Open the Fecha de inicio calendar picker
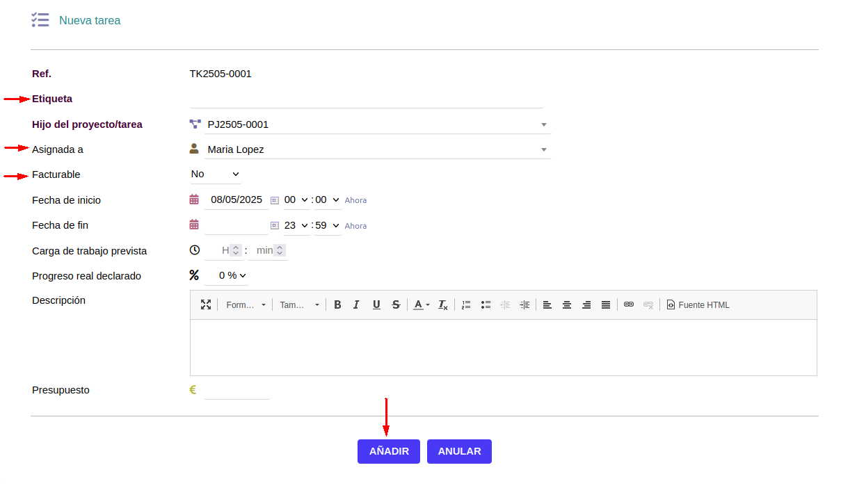Screen dimensions: 841x504 coord(194,199)
